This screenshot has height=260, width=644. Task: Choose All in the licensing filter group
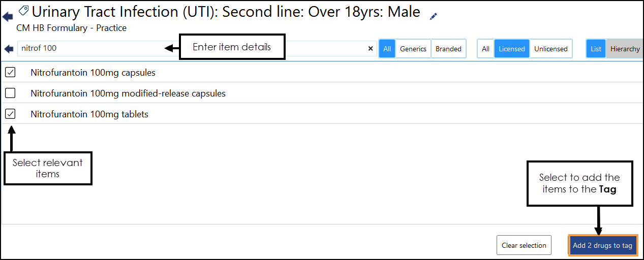(x=485, y=49)
